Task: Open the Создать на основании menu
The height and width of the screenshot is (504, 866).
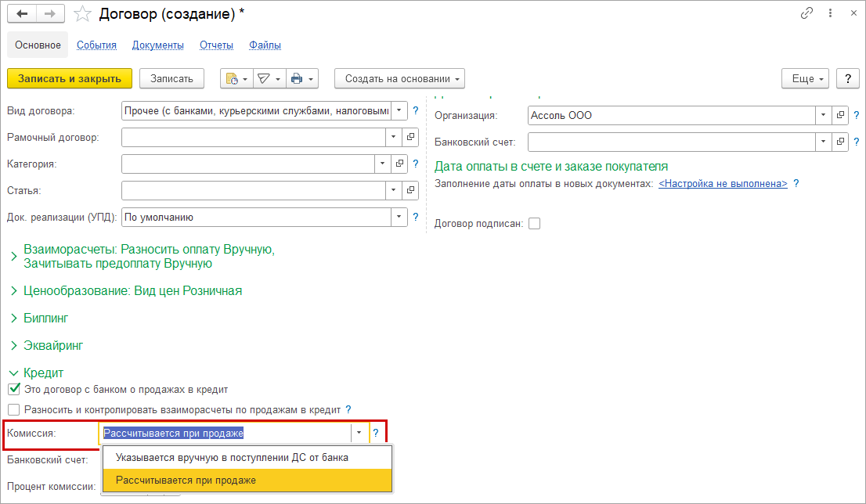Action: point(399,78)
